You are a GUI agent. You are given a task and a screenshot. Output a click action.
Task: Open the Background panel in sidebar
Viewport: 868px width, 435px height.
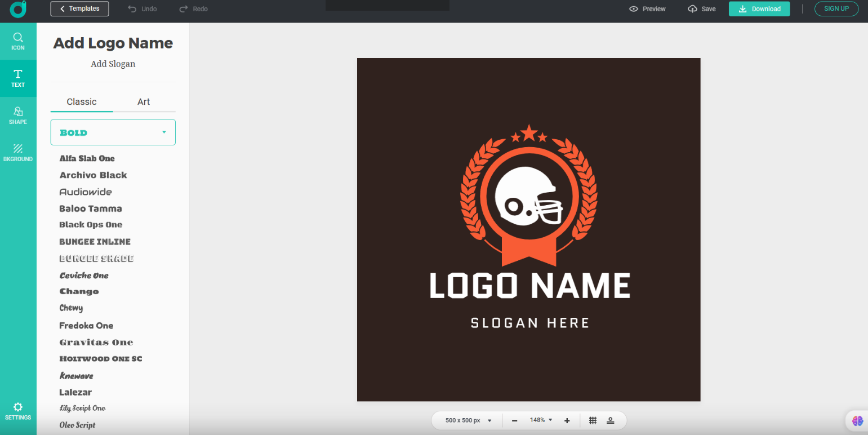coord(18,153)
